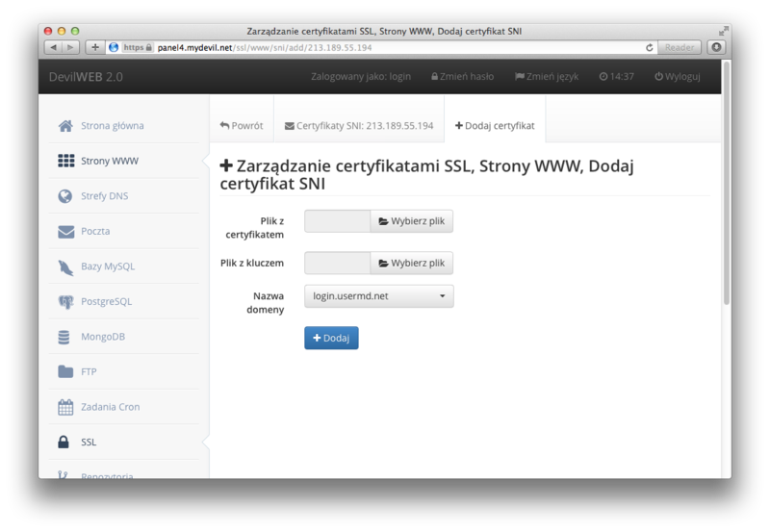Click the browser back arrow button
Screen dimensions: 770x532
[x=53, y=47]
